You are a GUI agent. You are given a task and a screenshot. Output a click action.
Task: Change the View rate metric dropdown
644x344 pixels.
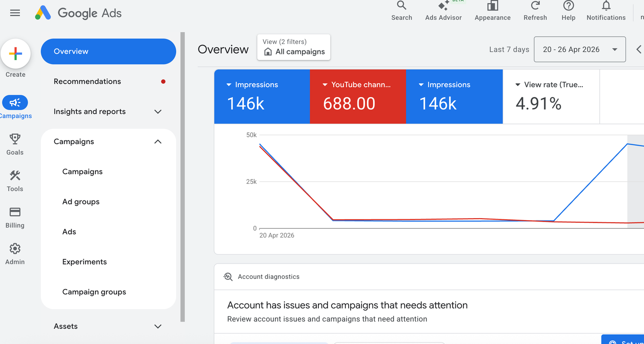tap(549, 85)
